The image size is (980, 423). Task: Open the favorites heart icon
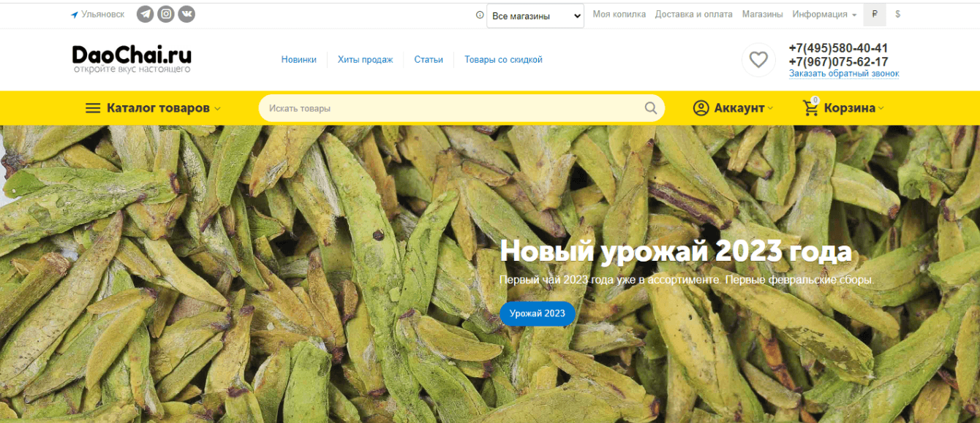[x=758, y=60]
